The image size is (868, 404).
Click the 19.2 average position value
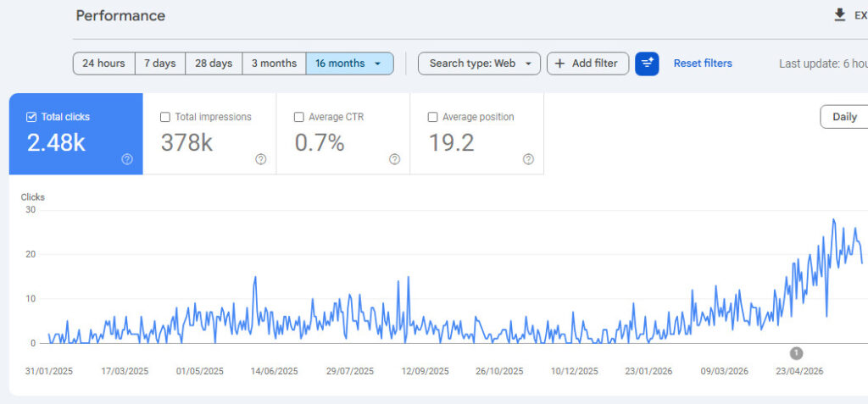coord(452,143)
